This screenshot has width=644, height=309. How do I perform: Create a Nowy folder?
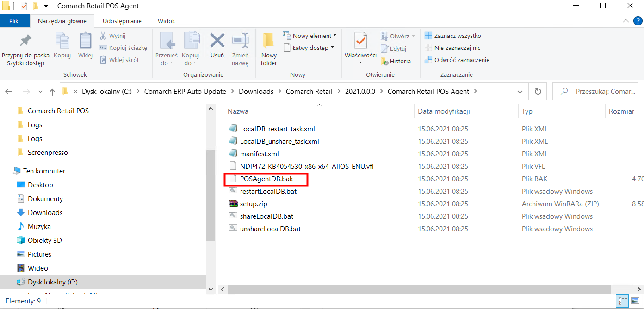tap(269, 50)
